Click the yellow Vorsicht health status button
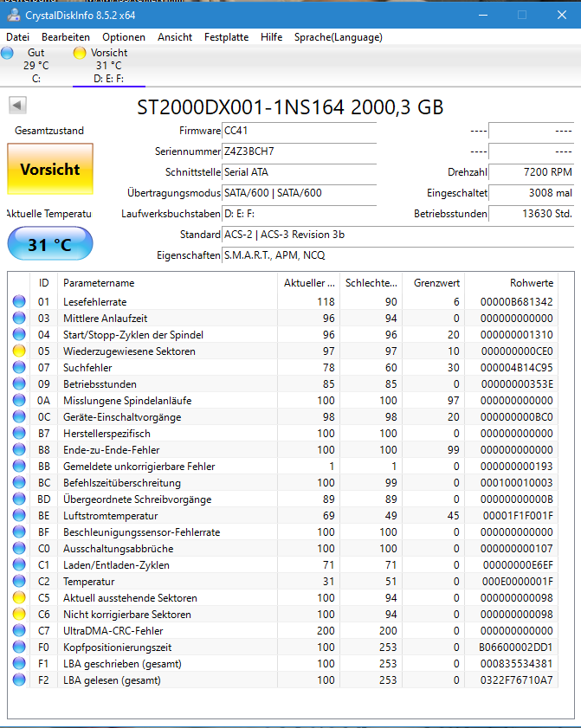The image size is (581, 728). [x=50, y=169]
